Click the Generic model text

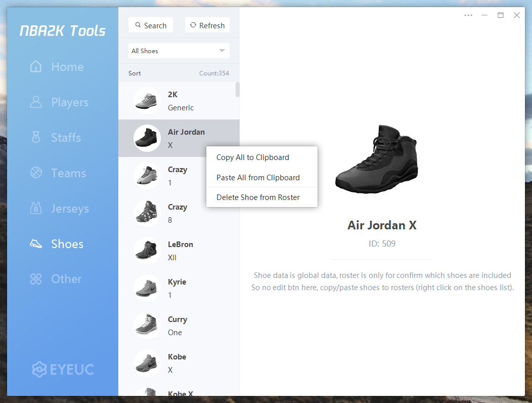point(181,108)
